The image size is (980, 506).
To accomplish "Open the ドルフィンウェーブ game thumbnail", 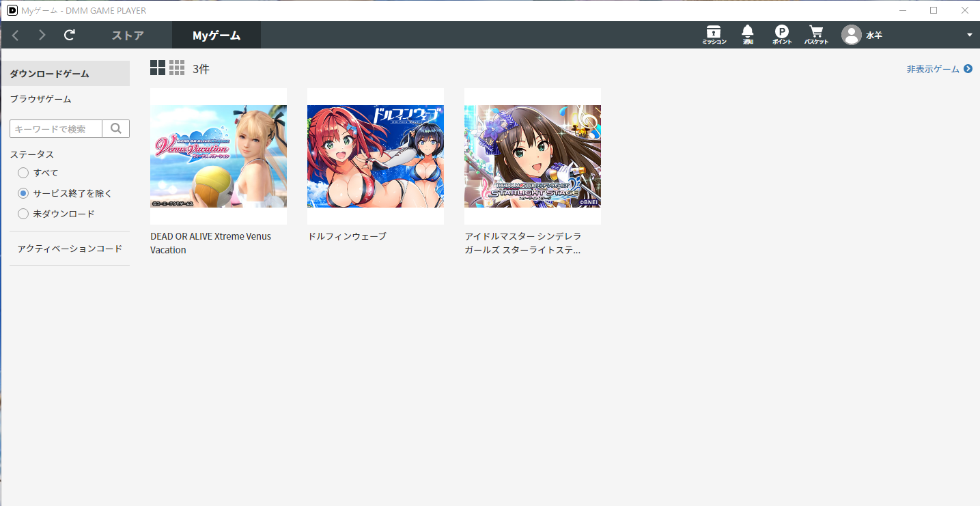I will [x=376, y=156].
